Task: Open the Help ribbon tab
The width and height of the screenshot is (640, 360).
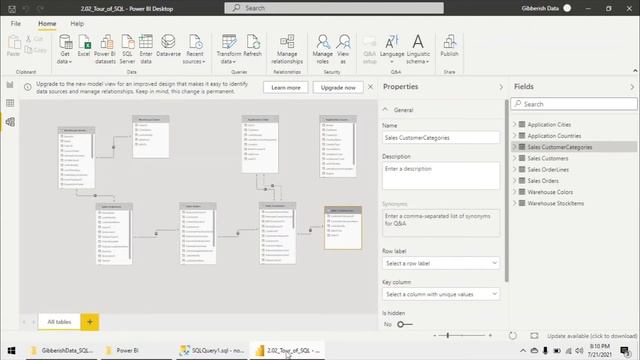Action: point(77,24)
